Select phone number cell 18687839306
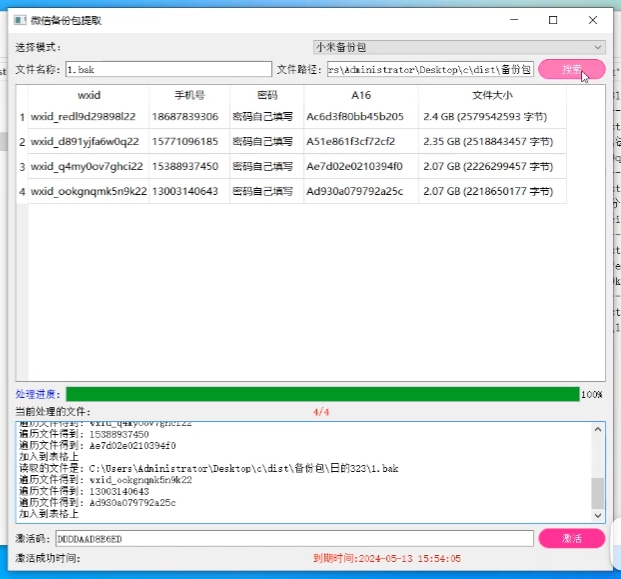621x579 pixels. (x=189, y=116)
